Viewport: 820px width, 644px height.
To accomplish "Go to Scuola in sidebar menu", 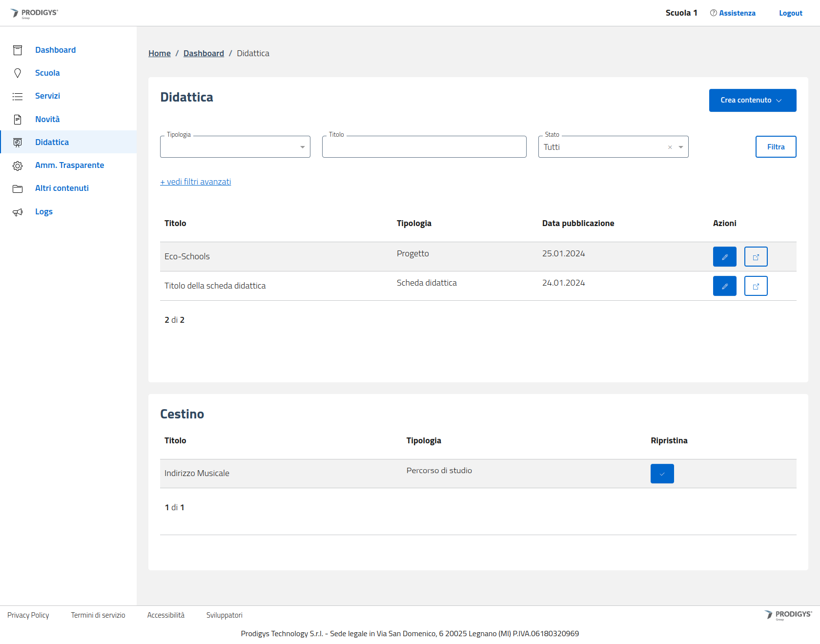I will click(47, 73).
